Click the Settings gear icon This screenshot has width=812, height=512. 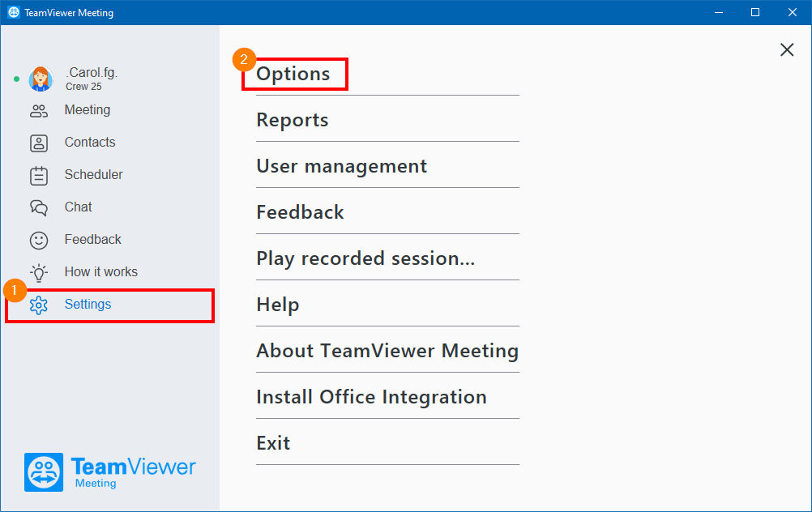(39, 305)
